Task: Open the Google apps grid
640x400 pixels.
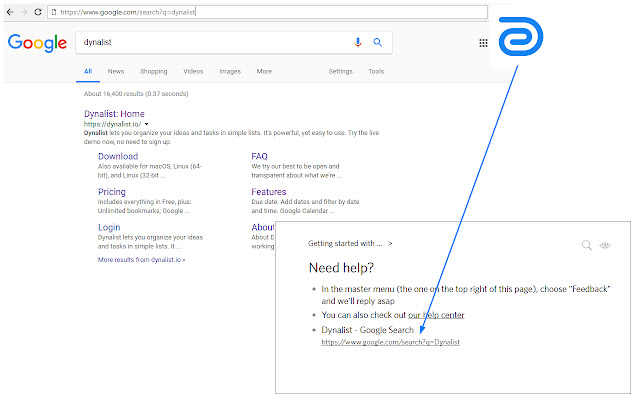Action: pos(483,43)
